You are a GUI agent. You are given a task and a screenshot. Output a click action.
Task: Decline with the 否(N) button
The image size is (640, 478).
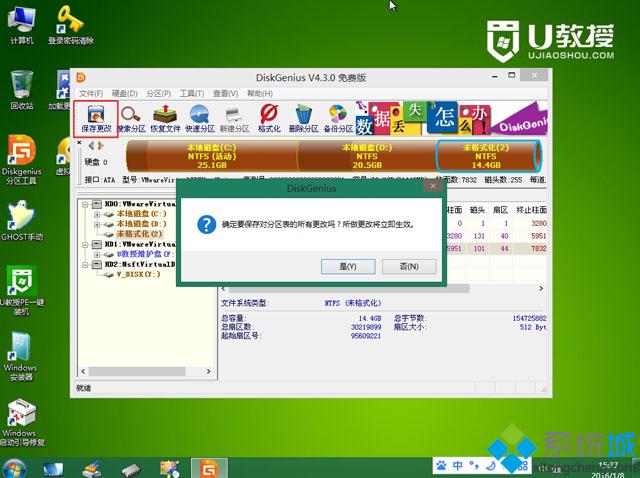click(409, 267)
